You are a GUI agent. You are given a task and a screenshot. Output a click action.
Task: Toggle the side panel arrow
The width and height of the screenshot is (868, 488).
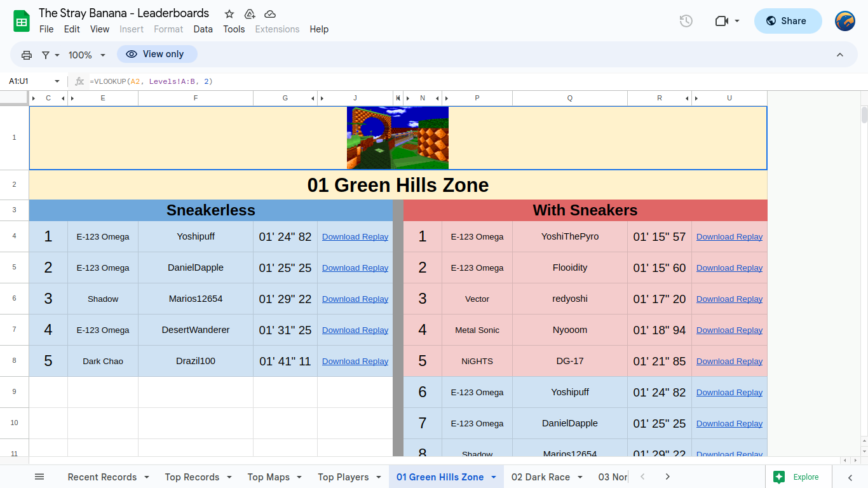click(x=850, y=477)
